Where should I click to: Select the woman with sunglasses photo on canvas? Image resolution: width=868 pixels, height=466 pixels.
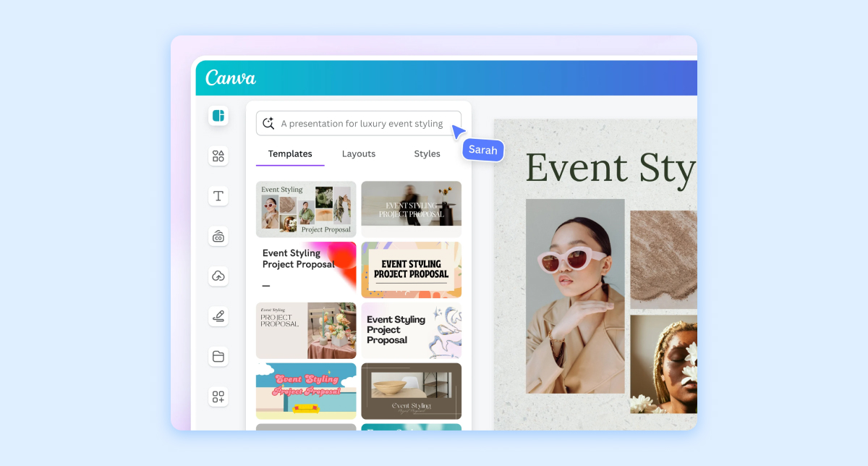[575, 296]
